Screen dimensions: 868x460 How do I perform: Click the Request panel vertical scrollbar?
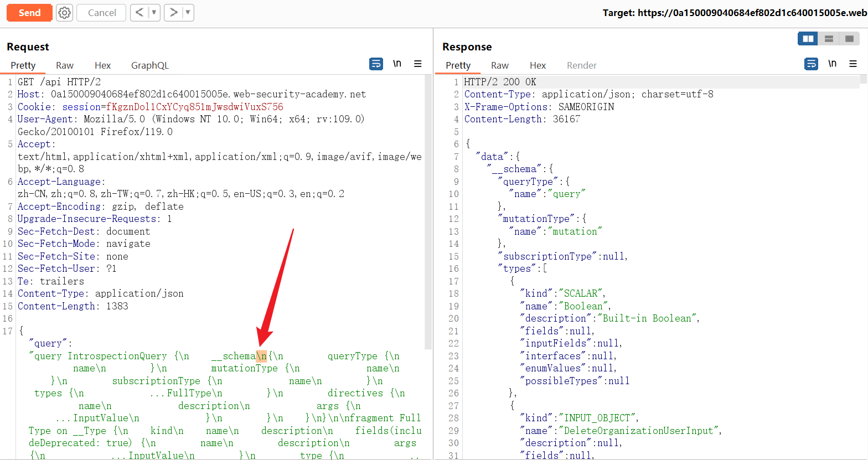(428, 210)
